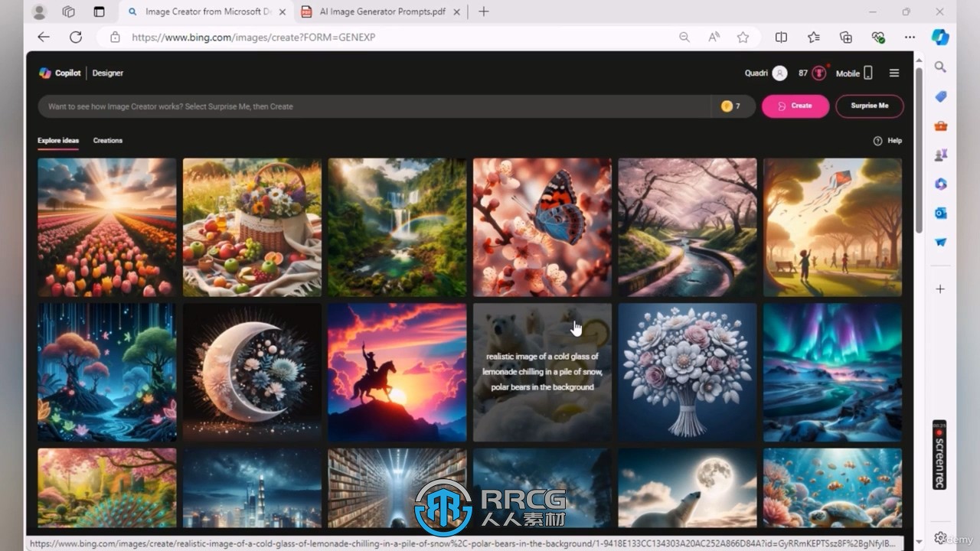Click the read aloud icon in address bar
The width and height of the screenshot is (980, 551).
point(714,37)
